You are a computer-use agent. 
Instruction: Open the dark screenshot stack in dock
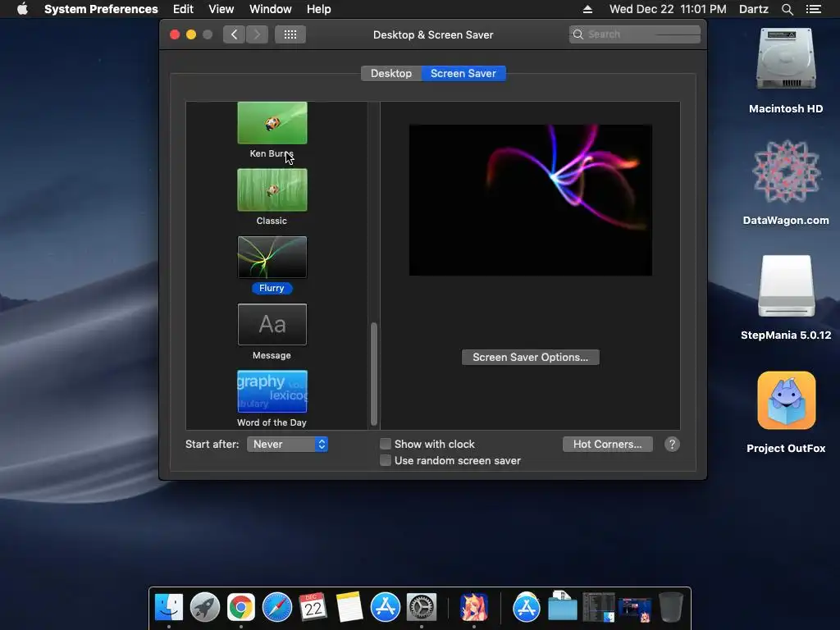(598, 608)
